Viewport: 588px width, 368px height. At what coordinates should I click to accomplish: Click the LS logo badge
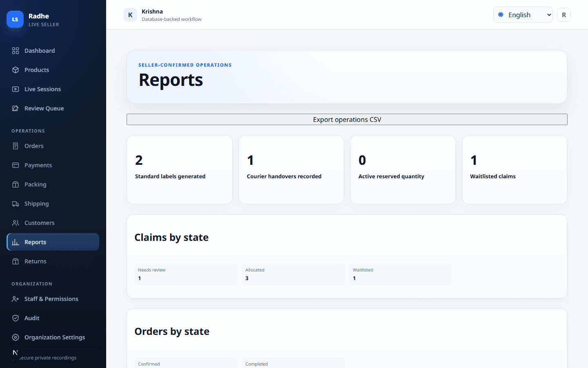coord(15,19)
